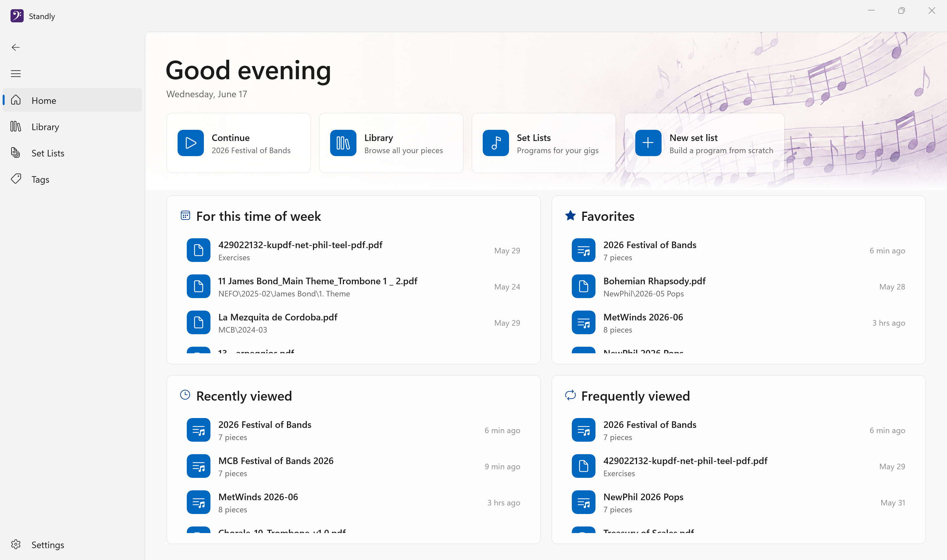Open Settings in the sidebar

coord(72,545)
